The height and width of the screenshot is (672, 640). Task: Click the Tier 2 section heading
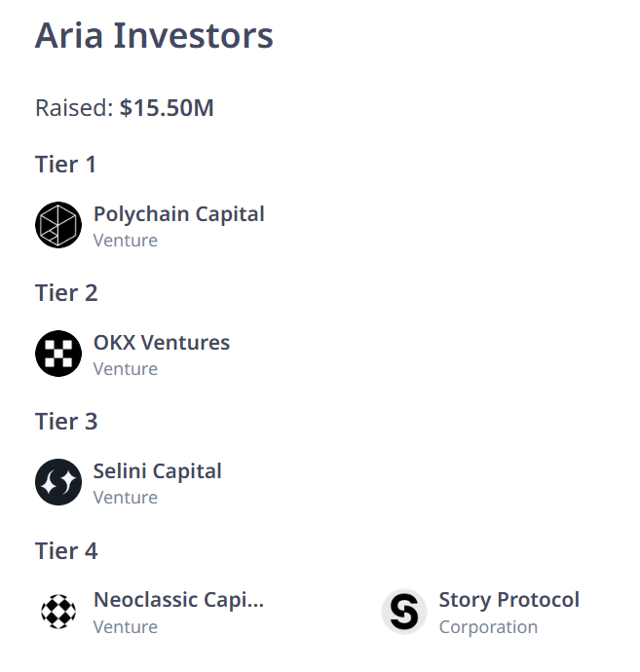click(66, 292)
